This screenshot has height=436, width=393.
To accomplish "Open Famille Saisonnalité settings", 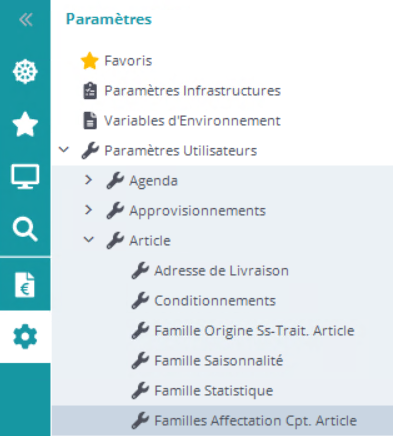I will tap(219, 361).
